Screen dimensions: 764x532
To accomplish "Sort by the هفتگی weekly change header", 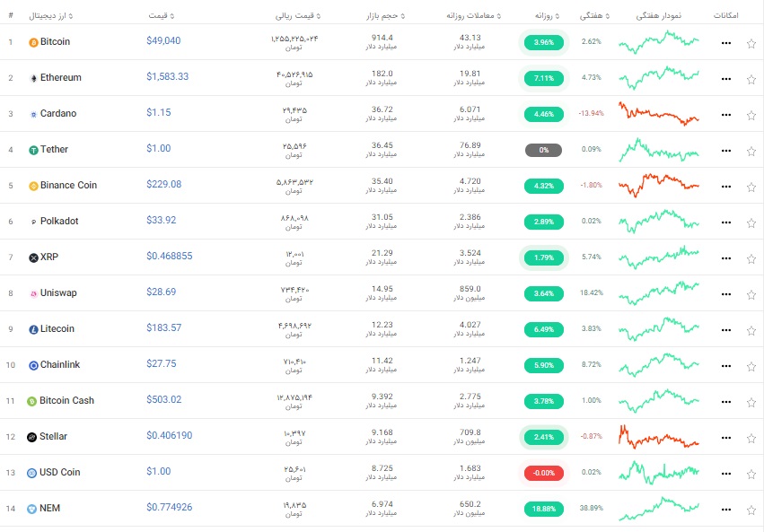I will (x=594, y=16).
